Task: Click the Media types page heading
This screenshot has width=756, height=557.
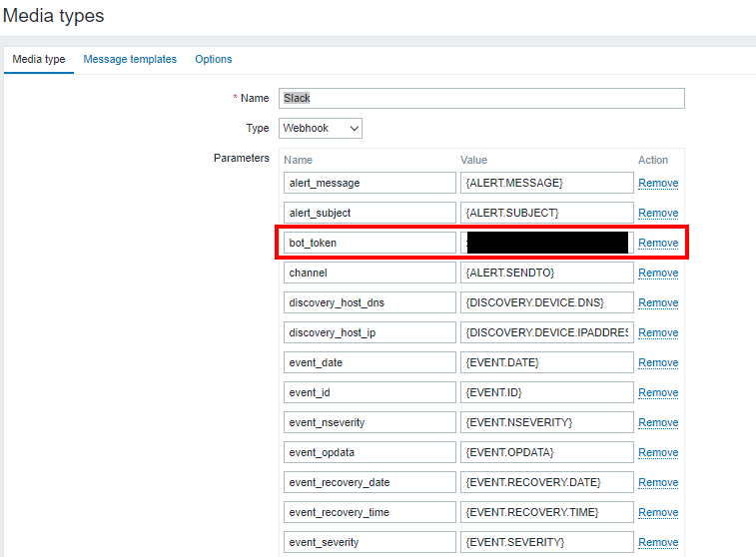Action: tap(54, 16)
